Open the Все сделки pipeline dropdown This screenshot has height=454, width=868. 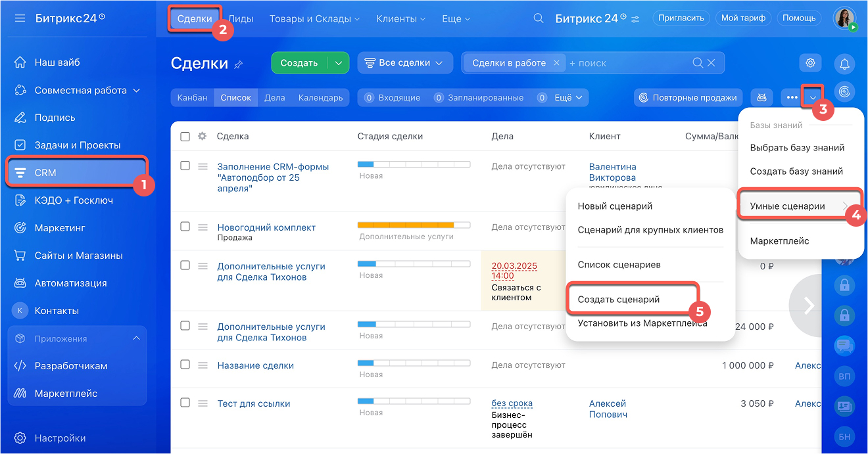[405, 63]
